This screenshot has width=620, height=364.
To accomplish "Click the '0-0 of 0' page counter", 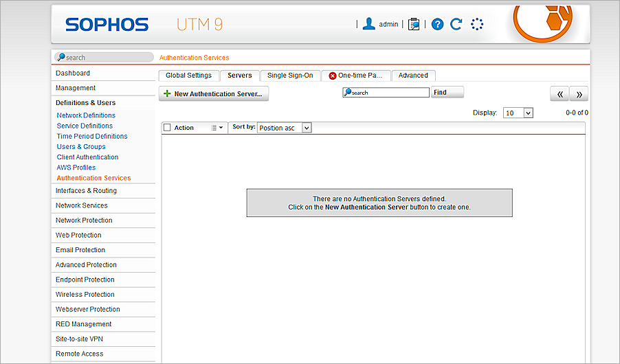I will 577,113.
